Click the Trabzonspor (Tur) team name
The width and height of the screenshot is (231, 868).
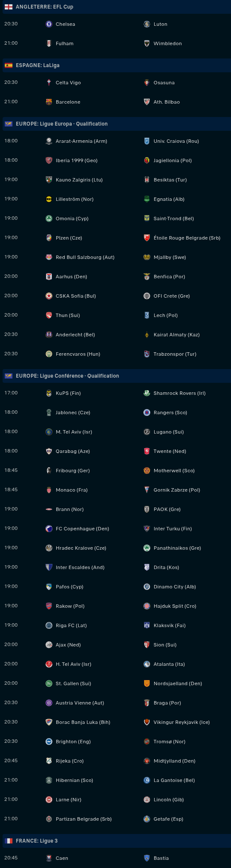tap(175, 354)
